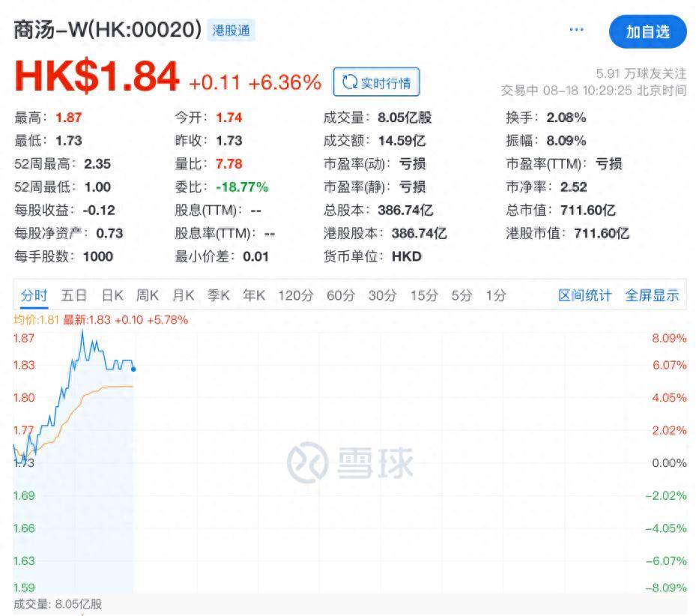696x616 pixels.
Task: Switch to the 五日 chart tab
Action: click(73, 295)
